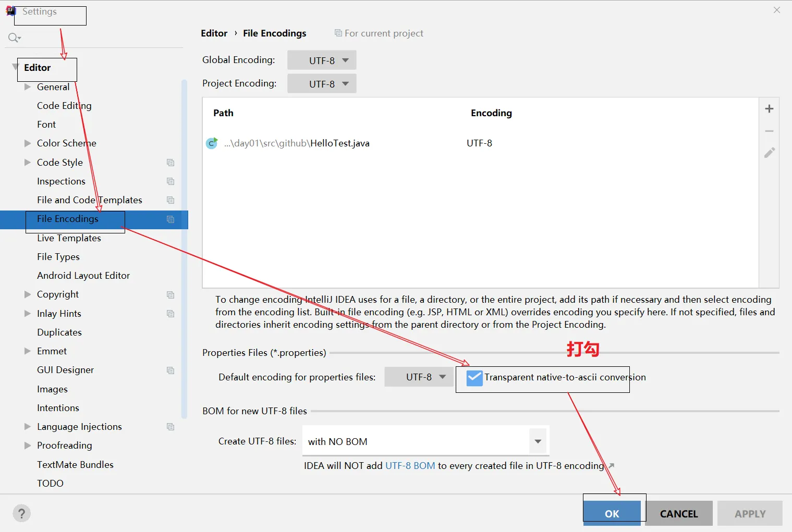Expand the Color Scheme tree node
Viewport: 792px width, 532px height.
[x=28, y=143]
